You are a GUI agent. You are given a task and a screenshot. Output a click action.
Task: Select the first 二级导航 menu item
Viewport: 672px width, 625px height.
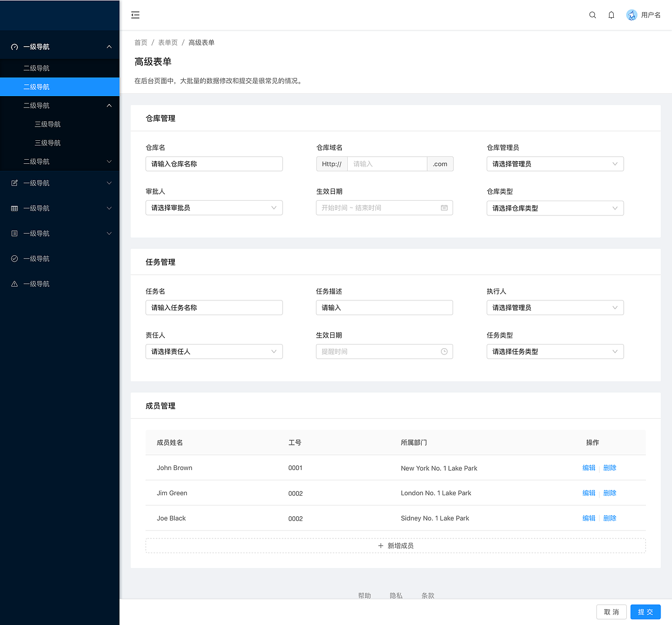click(x=60, y=68)
